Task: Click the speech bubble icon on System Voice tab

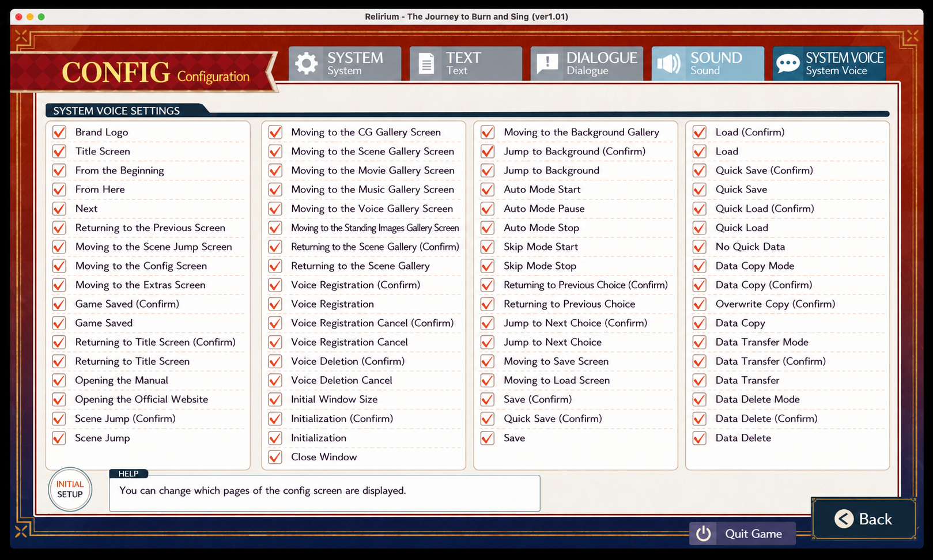Action: (788, 63)
